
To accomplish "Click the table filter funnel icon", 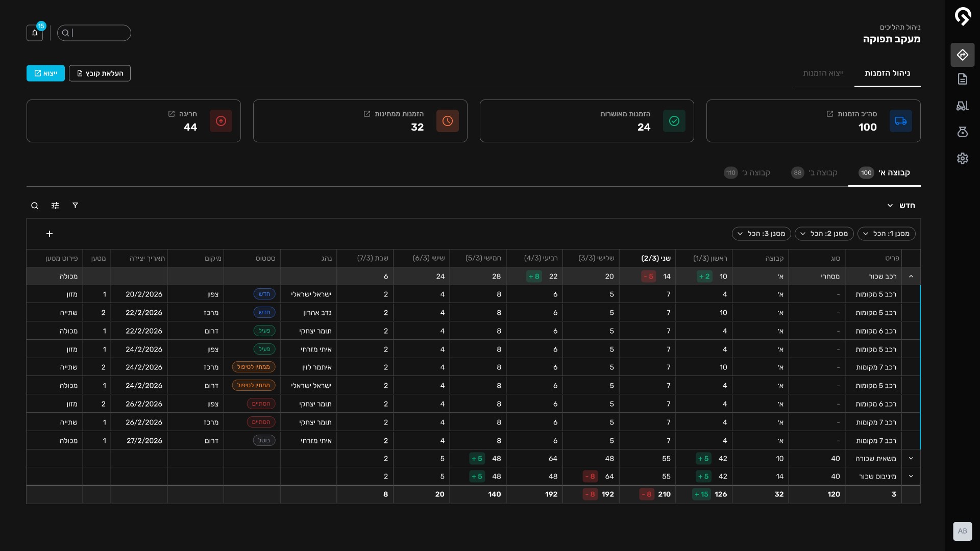I will (75, 206).
